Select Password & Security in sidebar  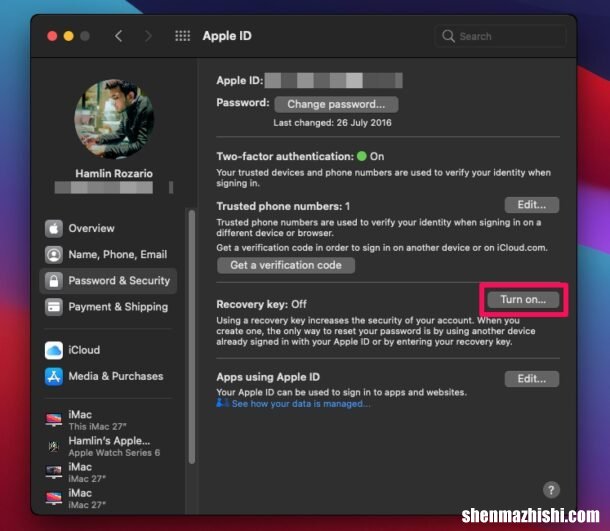coord(108,280)
